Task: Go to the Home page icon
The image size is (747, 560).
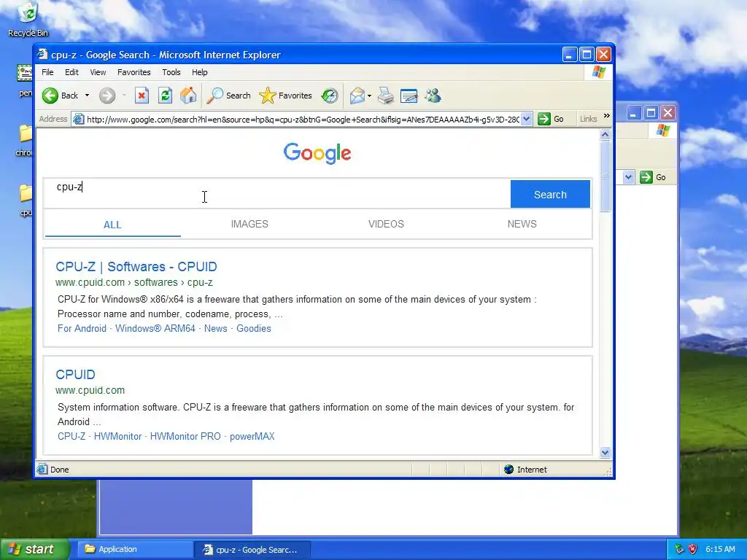Action: click(188, 96)
